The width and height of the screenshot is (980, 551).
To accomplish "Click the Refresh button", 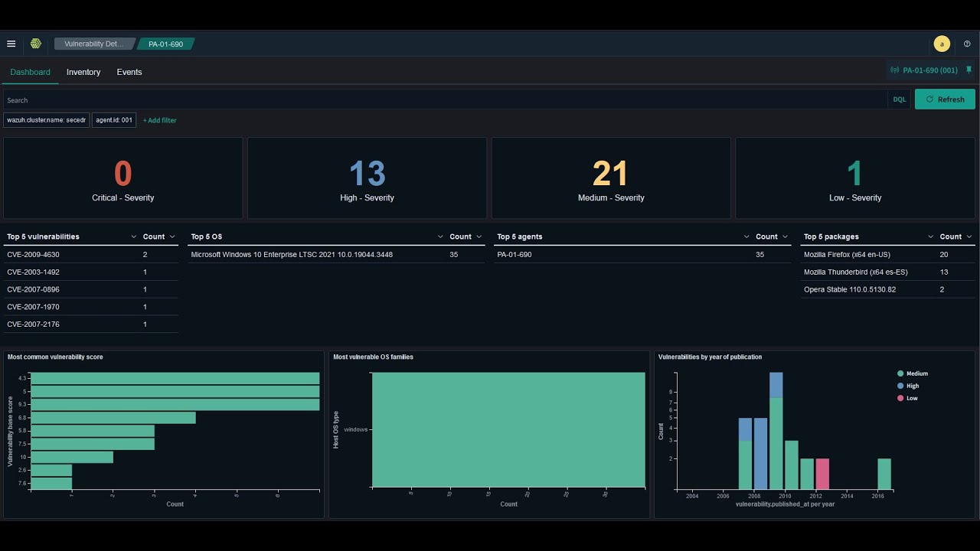I will tap(945, 99).
